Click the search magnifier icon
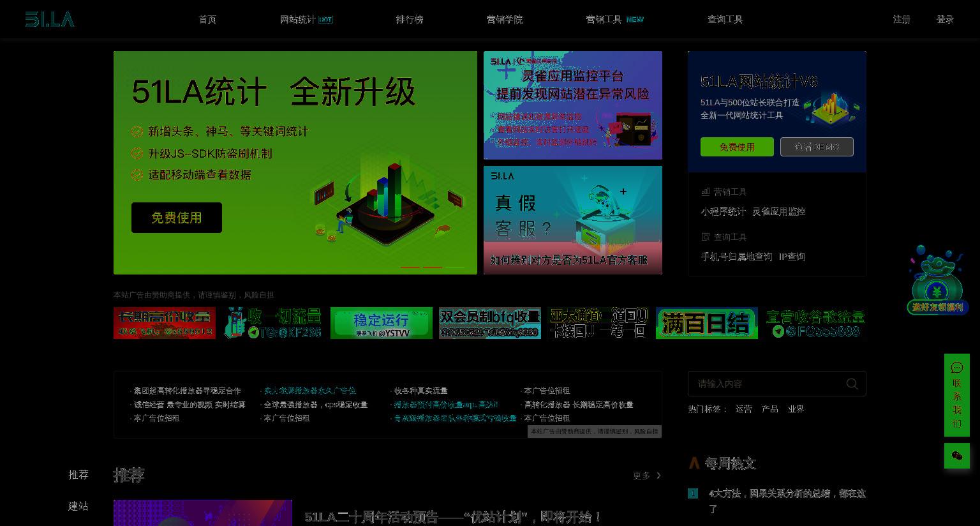Screen dimensions: 980x526 (x=852, y=384)
